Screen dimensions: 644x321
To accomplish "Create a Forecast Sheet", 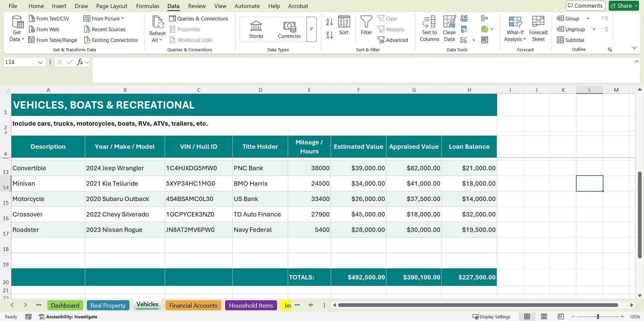I will (538, 29).
